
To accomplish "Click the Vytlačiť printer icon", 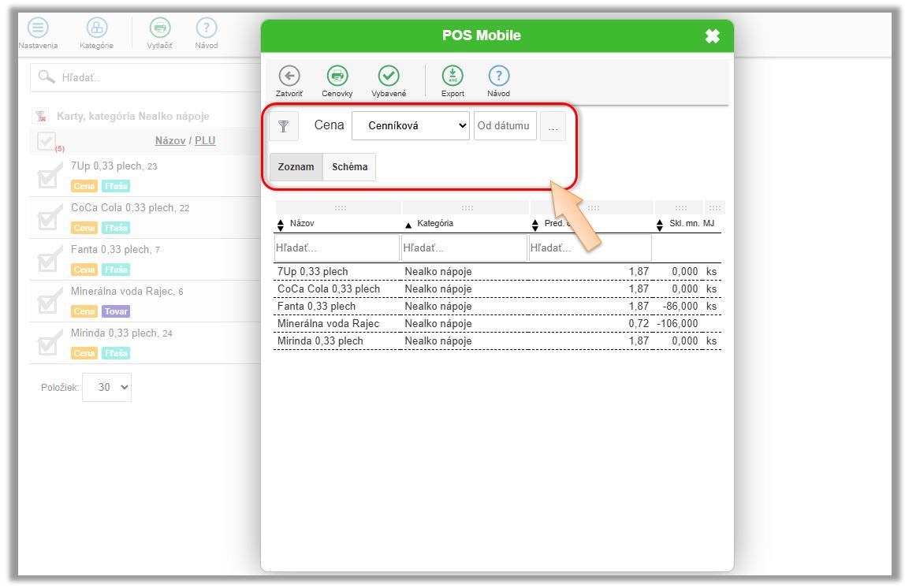I will click(160, 28).
